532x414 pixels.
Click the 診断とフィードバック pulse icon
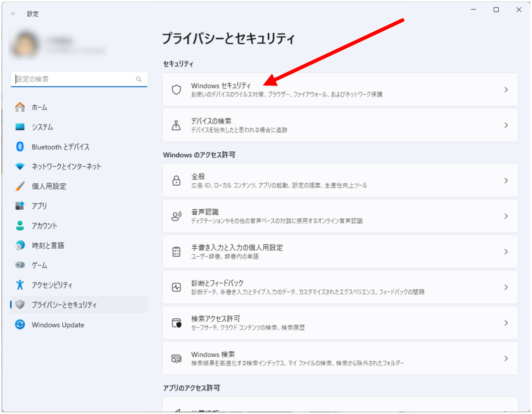point(176,287)
